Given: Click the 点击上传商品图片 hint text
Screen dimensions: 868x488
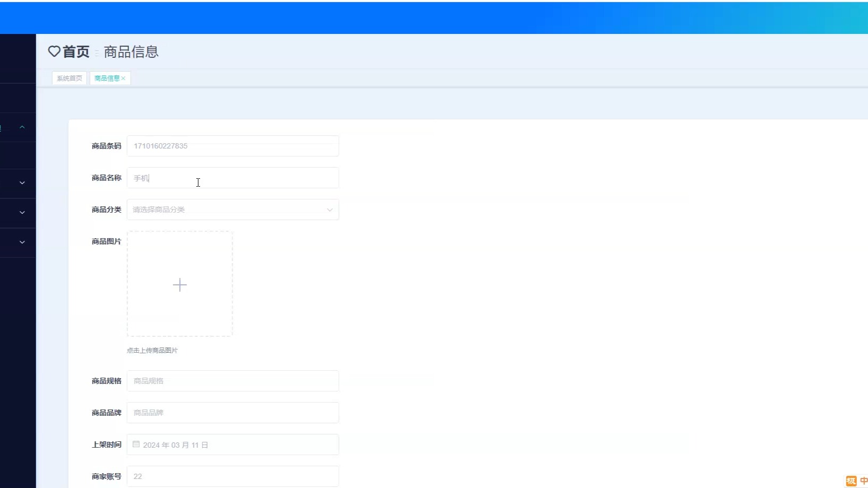Looking at the screenshot, I should point(152,351).
